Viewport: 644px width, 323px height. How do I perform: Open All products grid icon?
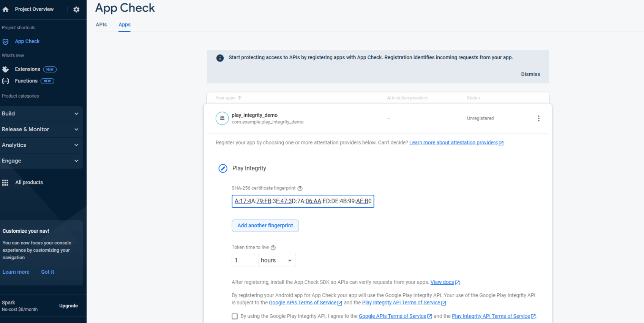5,183
